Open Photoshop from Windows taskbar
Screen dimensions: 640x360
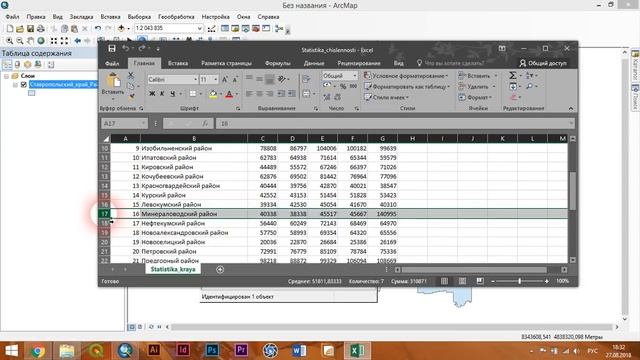coord(212,350)
